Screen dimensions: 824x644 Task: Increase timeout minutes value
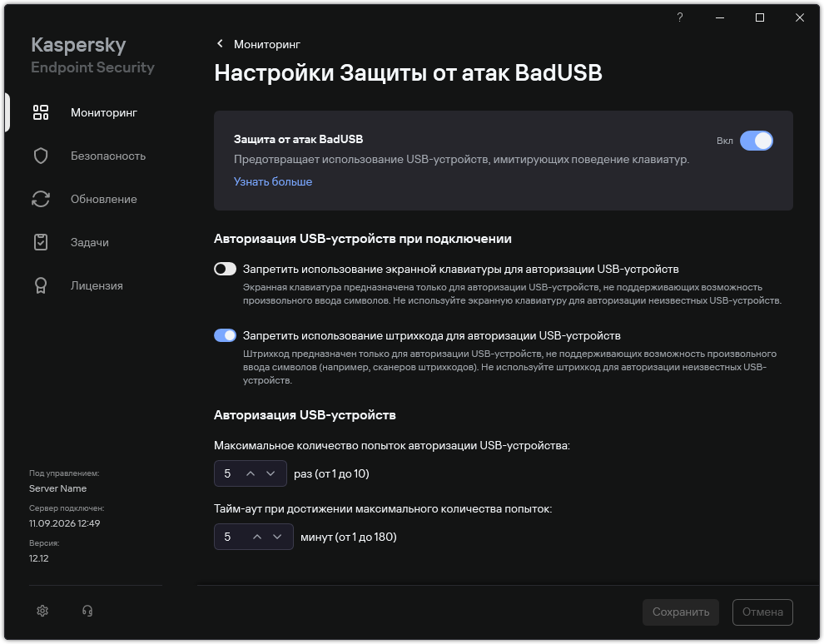257,537
